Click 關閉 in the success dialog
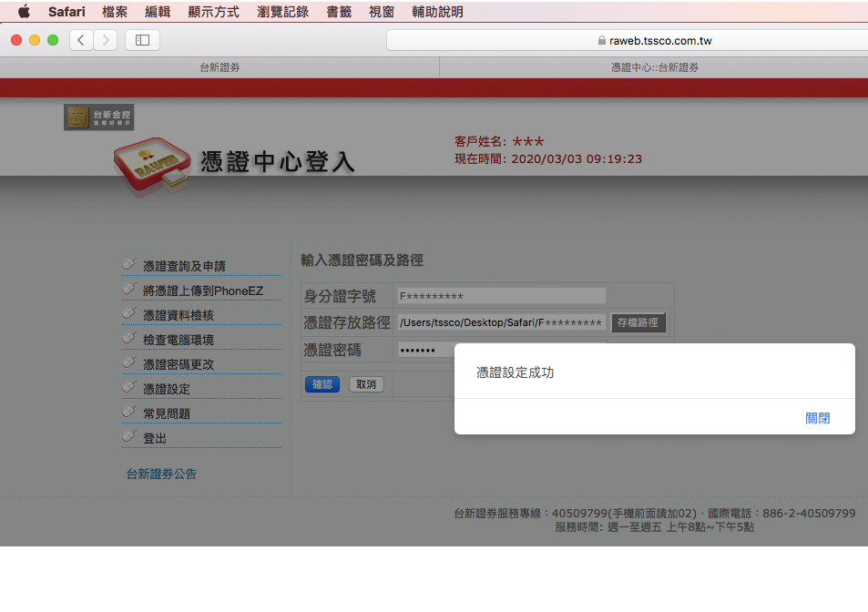 (x=818, y=418)
